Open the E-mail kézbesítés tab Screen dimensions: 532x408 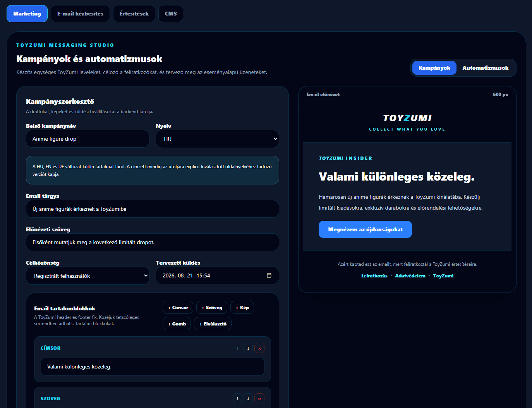point(80,14)
